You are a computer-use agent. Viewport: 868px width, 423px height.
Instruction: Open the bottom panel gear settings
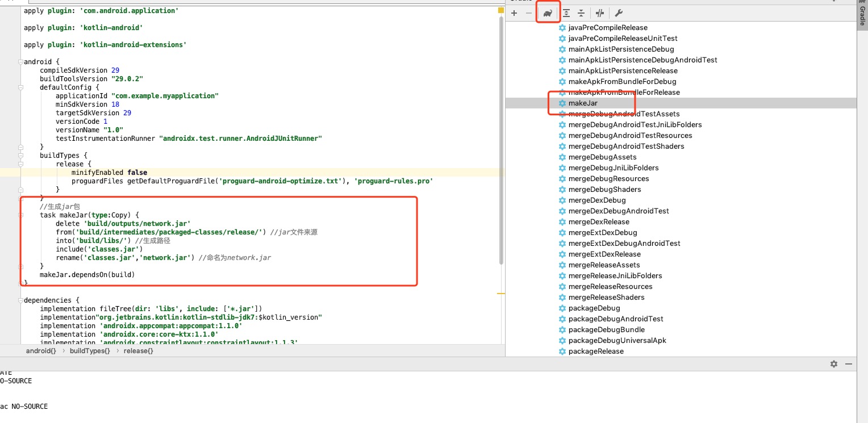tap(834, 364)
